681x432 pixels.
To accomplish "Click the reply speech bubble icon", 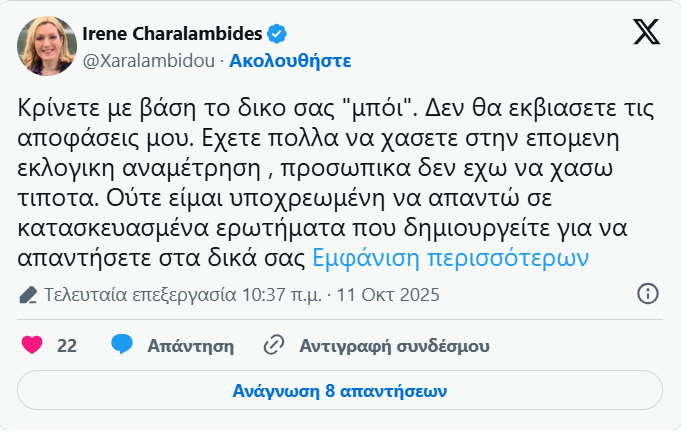I will pyautogui.click(x=122, y=346).
